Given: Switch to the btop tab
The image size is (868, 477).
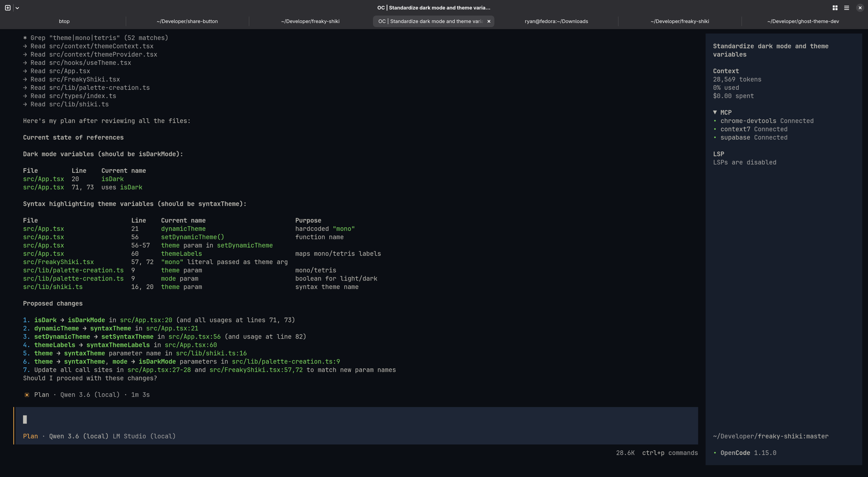Looking at the screenshot, I should coord(64,21).
